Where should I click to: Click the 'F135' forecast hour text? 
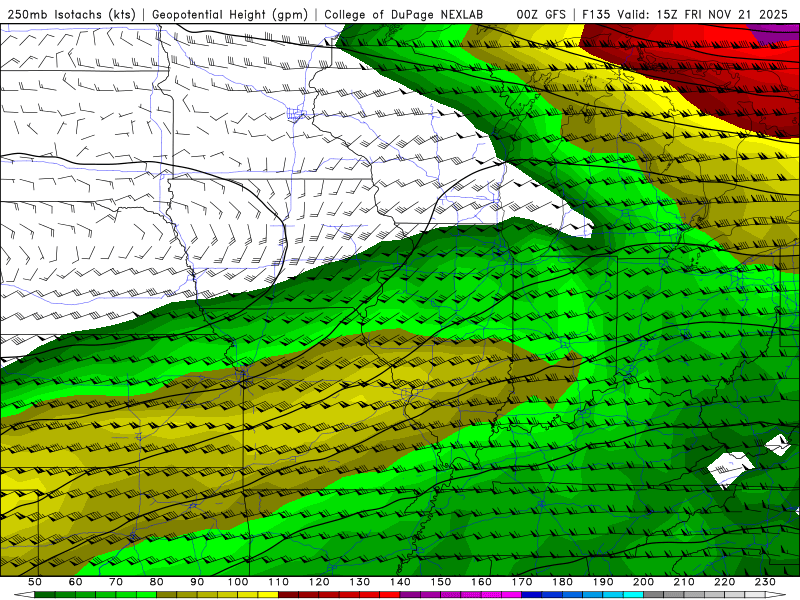pos(596,14)
